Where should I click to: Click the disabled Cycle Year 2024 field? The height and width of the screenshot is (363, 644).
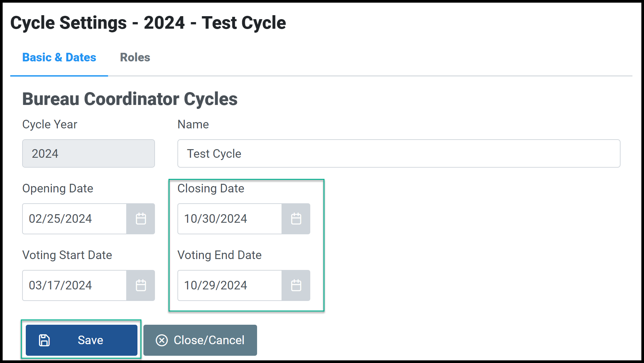coord(89,153)
